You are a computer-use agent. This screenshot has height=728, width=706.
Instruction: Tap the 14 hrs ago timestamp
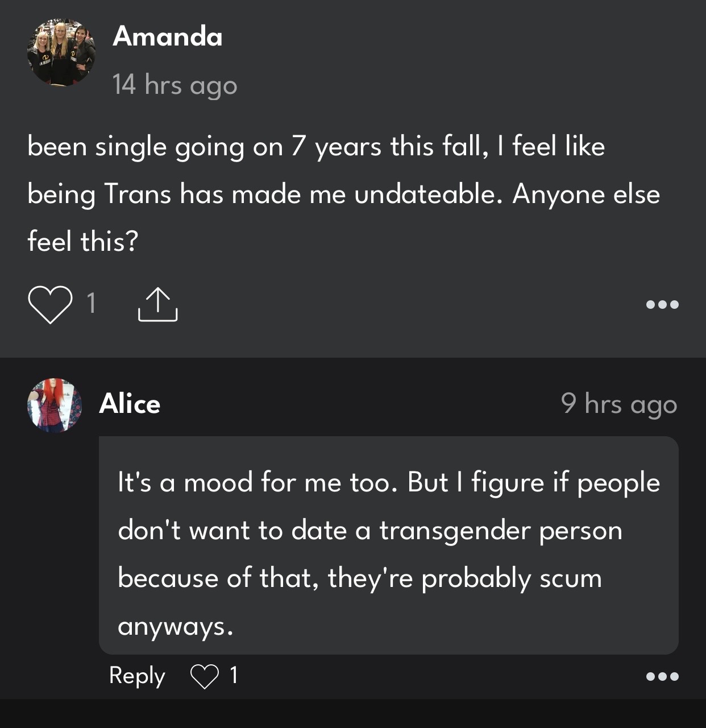[x=175, y=85]
